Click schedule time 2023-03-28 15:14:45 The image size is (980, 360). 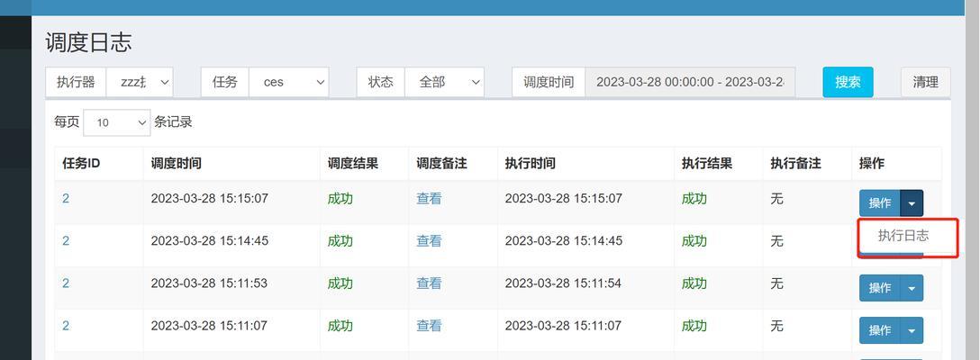click(209, 240)
